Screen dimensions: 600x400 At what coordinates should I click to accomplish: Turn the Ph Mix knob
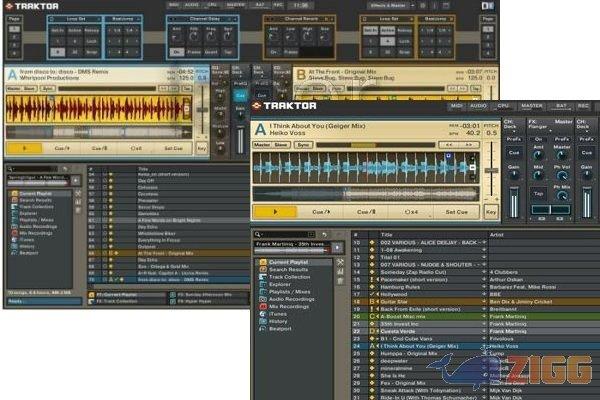click(x=562, y=196)
